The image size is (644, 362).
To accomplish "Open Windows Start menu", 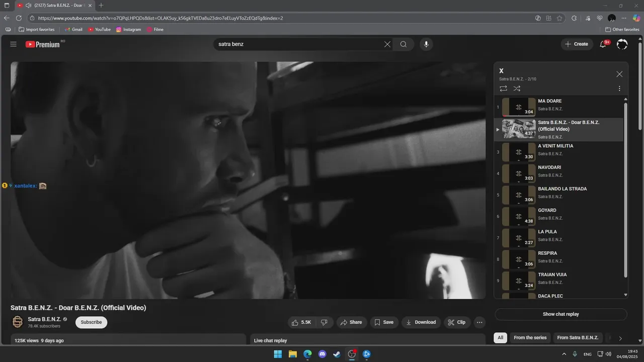I will pyautogui.click(x=278, y=354).
